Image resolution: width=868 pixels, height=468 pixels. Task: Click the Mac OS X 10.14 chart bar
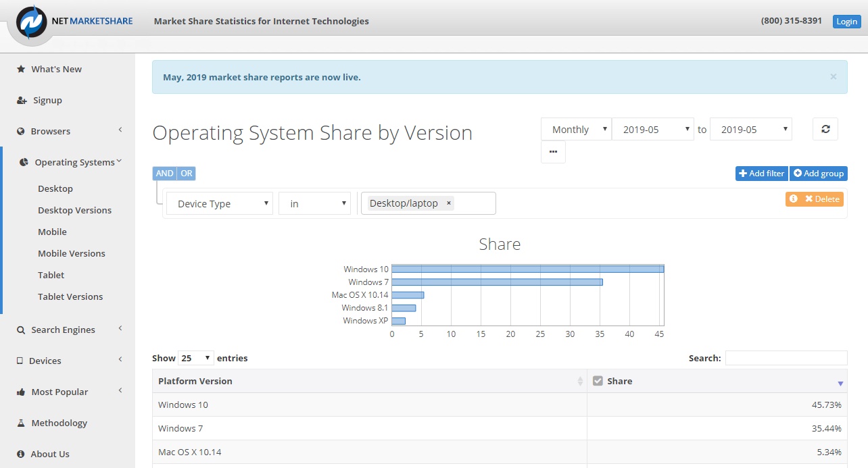point(408,294)
